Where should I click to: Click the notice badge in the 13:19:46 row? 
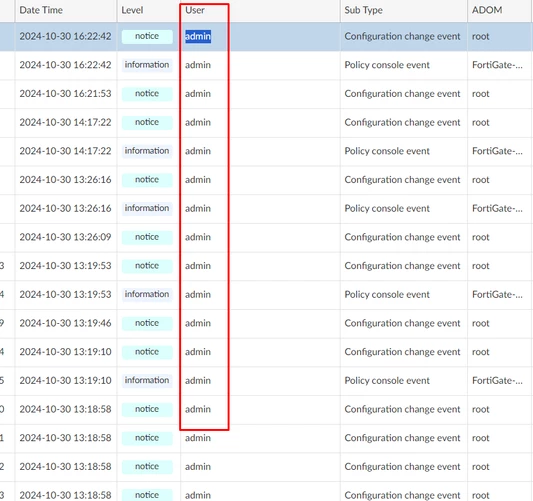[x=147, y=323]
